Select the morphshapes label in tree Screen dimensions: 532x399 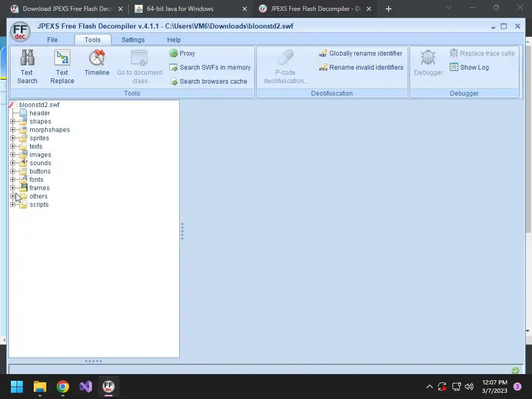click(x=49, y=129)
